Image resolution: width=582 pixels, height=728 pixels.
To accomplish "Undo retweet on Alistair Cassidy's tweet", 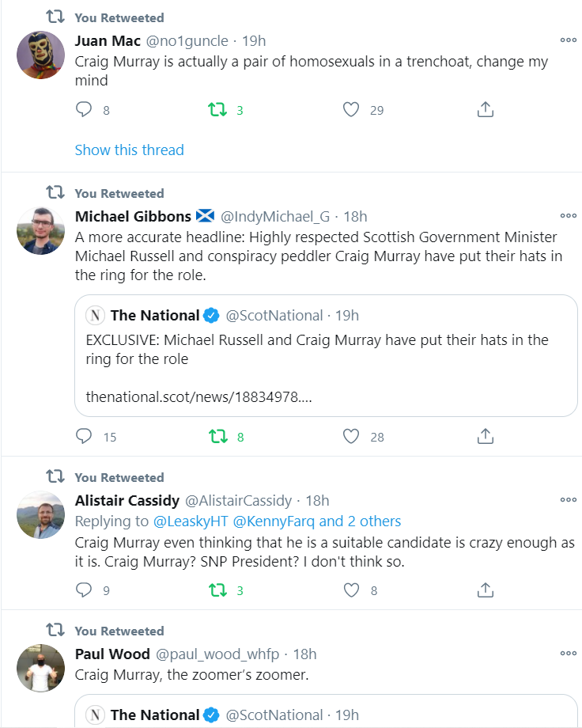I will click(x=217, y=590).
